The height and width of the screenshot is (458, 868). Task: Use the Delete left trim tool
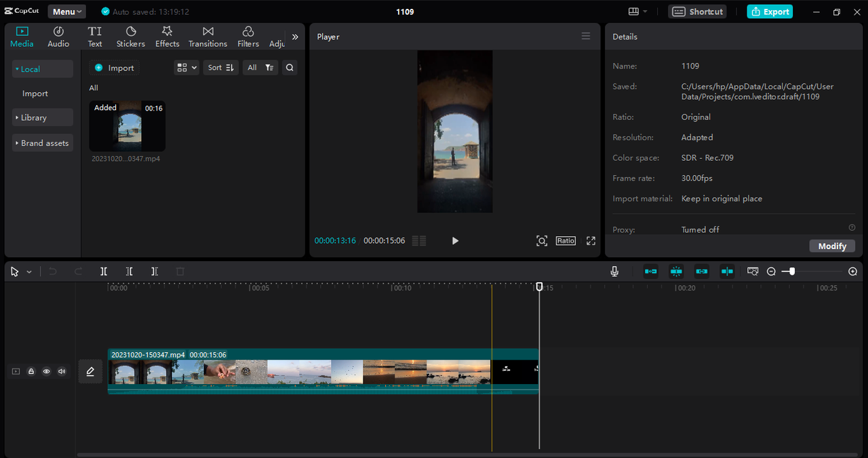click(129, 271)
